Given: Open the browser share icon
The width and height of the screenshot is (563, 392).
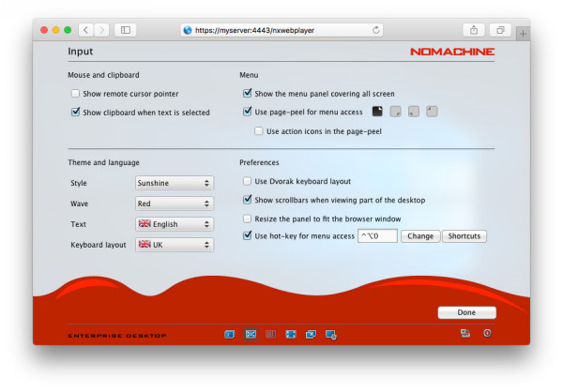Looking at the screenshot, I should click(x=474, y=30).
